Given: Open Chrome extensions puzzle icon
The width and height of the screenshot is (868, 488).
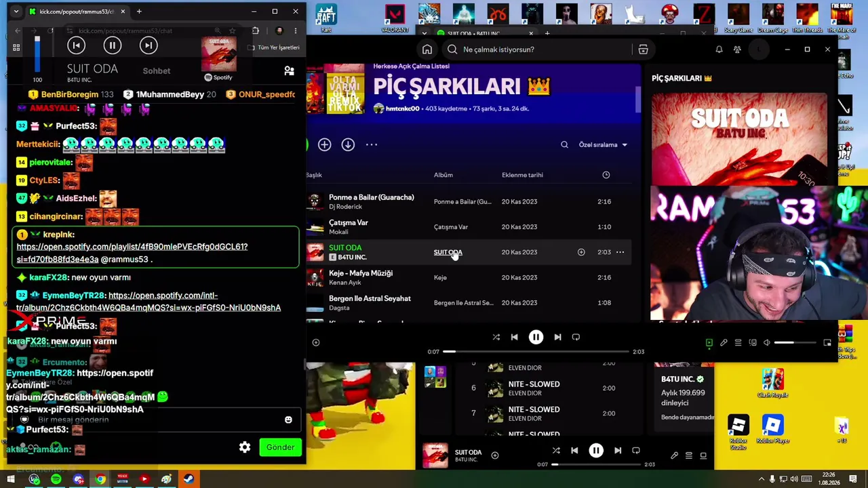Looking at the screenshot, I should 256,30.
